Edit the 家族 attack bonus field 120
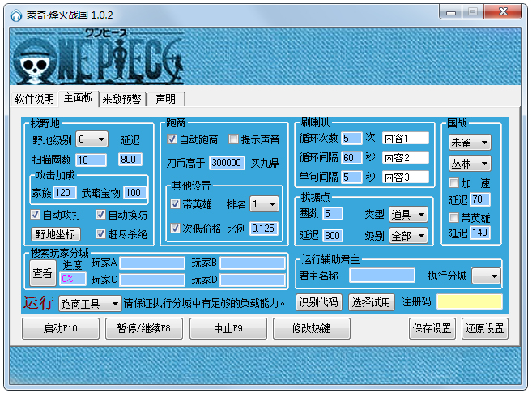 (65, 193)
